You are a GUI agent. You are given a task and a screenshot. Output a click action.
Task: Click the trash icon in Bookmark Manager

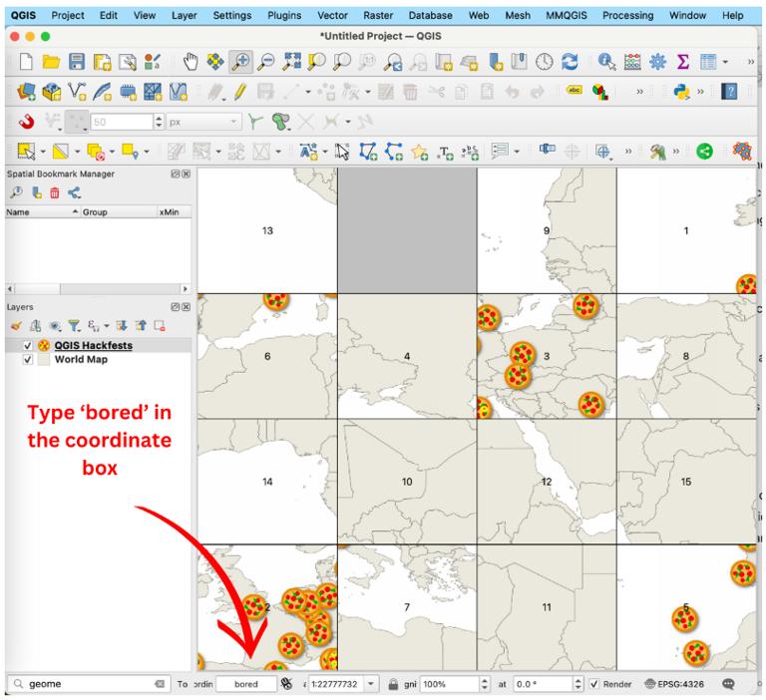pyautogui.click(x=55, y=193)
